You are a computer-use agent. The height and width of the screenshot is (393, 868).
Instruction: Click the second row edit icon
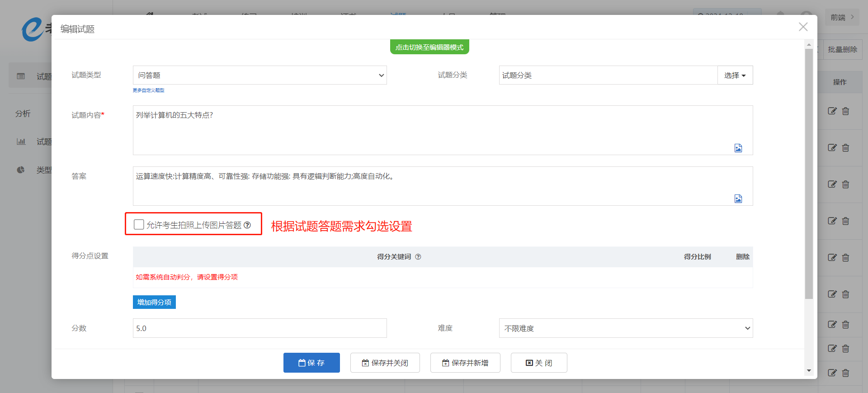(x=832, y=148)
